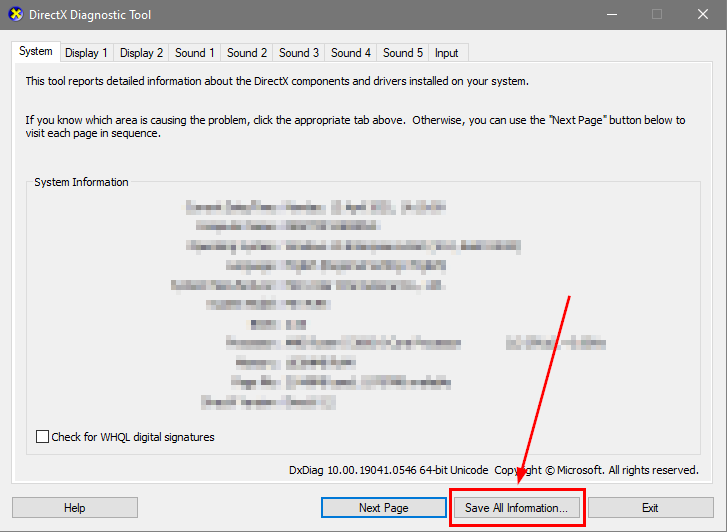Select the Sound 1 tab
The width and height of the screenshot is (727, 532).
pyautogui.click(x=194, y=53)
